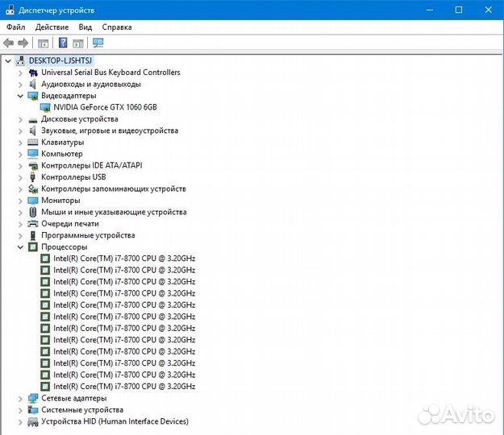Click the Компьютер monitor icon
The width and height of the screenshot is (504, 435).
[x=33, y=154]
